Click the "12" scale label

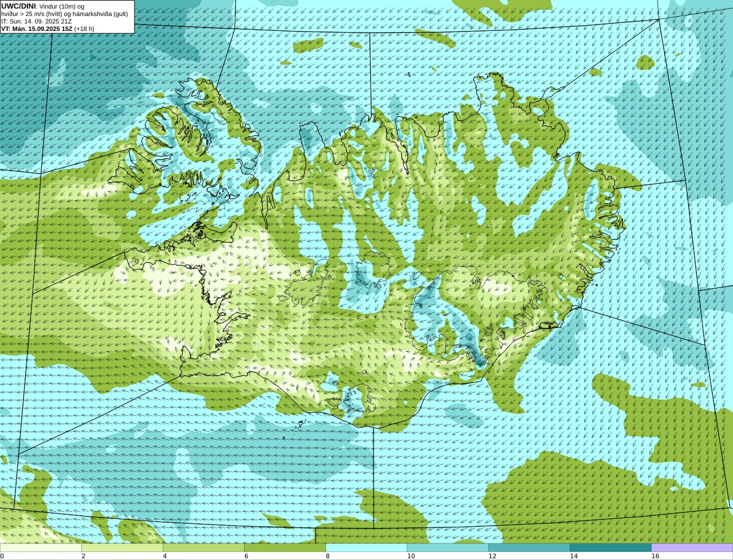492,556
